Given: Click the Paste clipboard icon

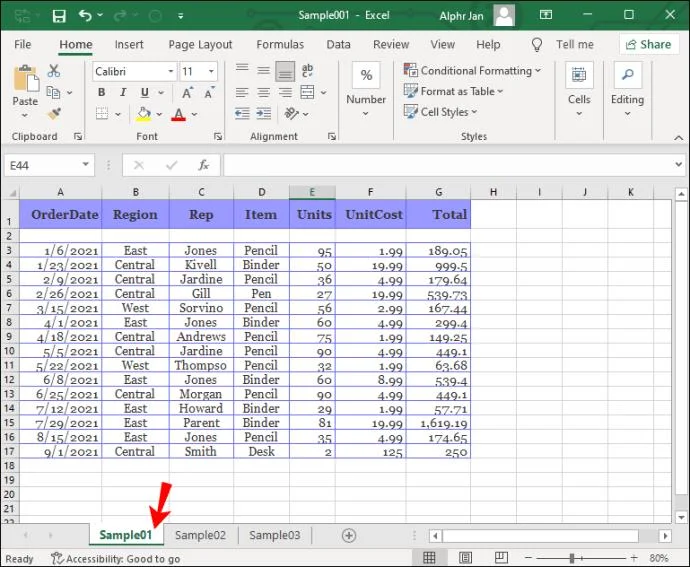Looking at the screenshot, I should pyautogui.click(x=26, y=79).
